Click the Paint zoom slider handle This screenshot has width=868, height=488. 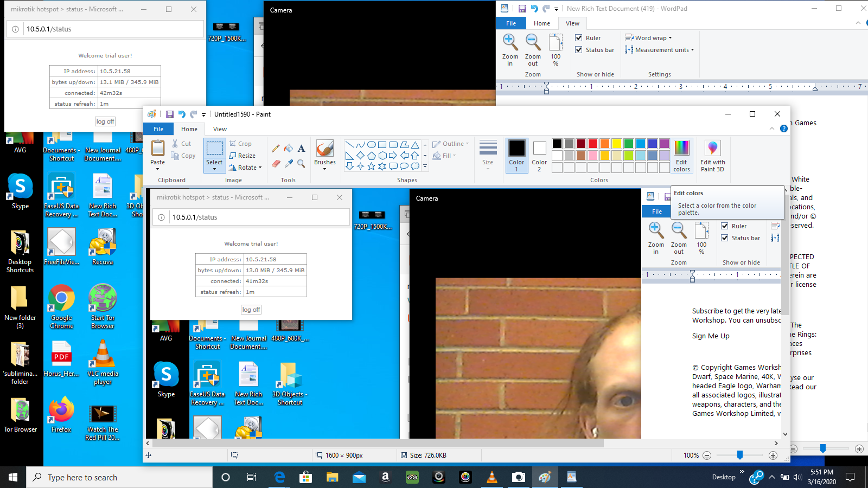click(740, 455)
